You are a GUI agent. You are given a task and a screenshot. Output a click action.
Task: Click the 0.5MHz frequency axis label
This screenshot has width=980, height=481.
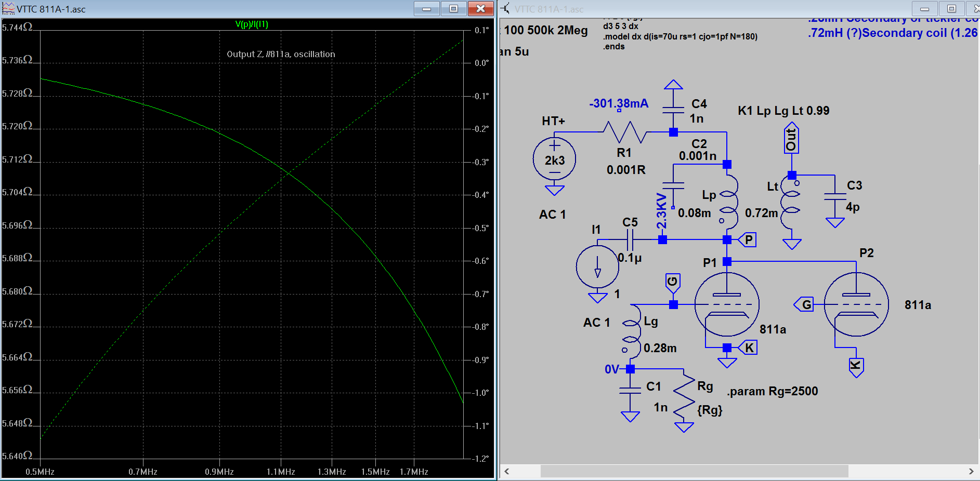pyautogui.click(x=40, y=472)
